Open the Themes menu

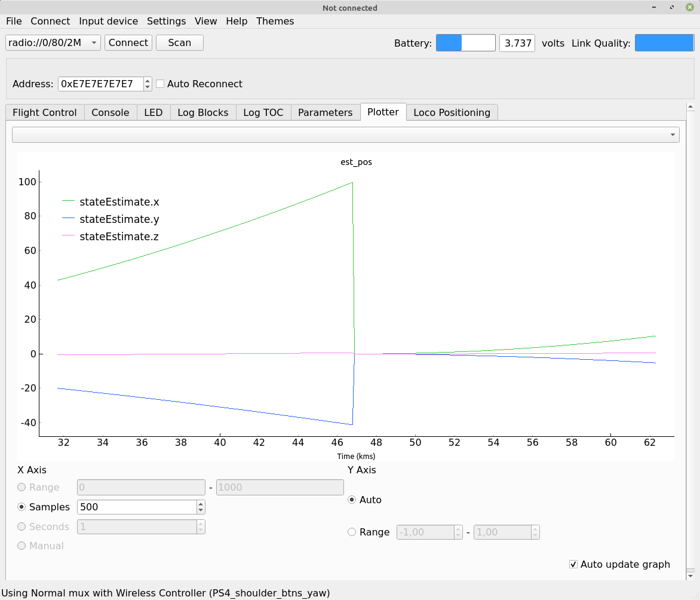(275, 21)
